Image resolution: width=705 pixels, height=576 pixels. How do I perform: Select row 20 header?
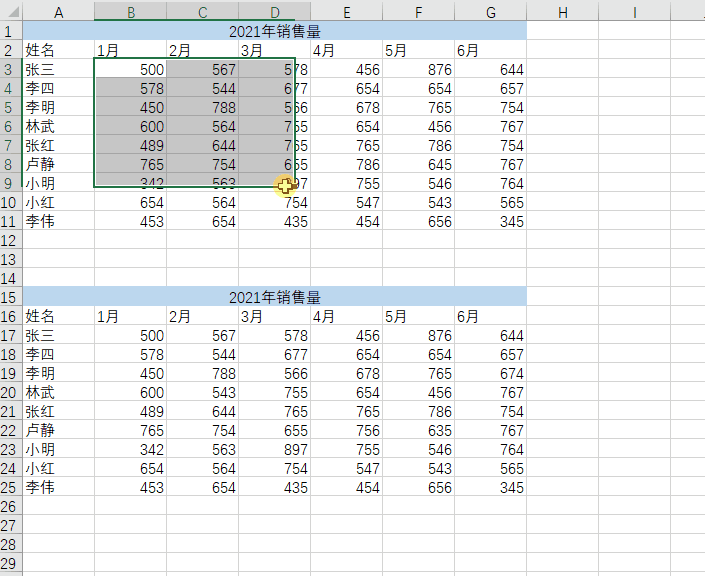pyautogui.click(x=11, y=392)
